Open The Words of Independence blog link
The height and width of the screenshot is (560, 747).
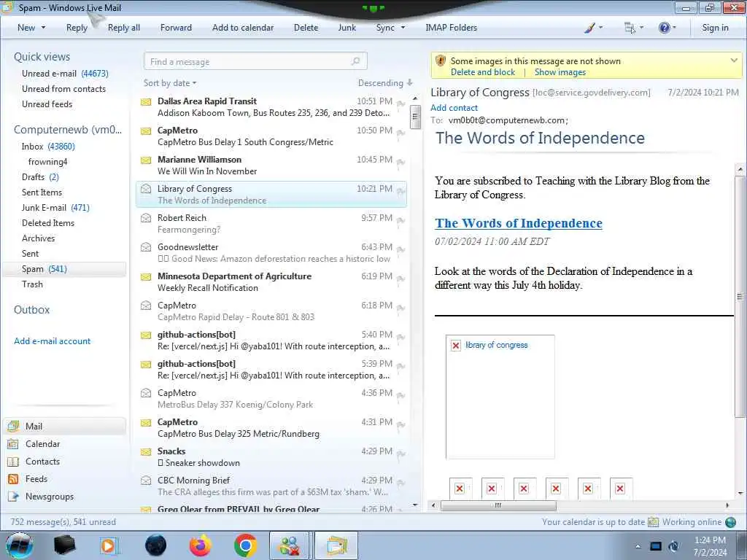(519, 223)
